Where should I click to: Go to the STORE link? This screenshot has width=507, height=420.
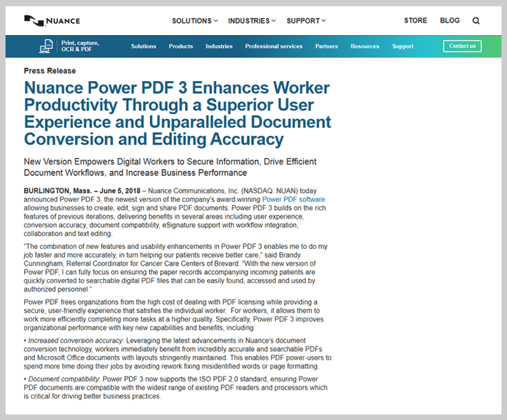coord(416,21)
